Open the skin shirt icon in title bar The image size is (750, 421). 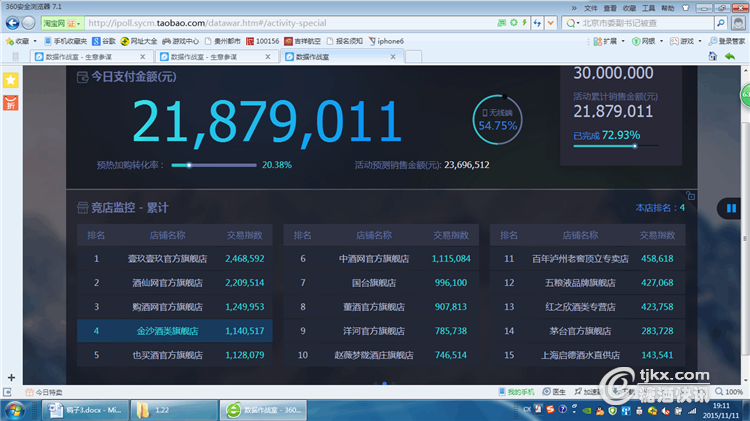click(x=686, y=8)
